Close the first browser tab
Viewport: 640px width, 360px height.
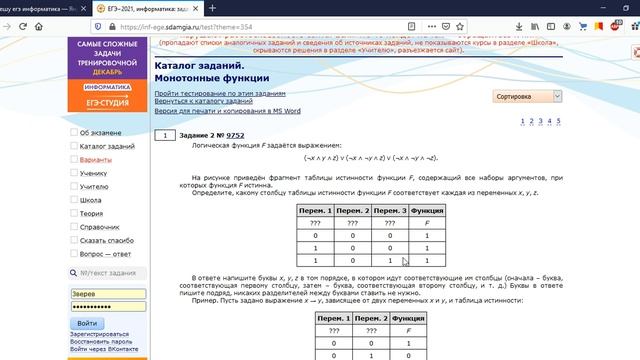pyautogui.click(x=83, y=9)
